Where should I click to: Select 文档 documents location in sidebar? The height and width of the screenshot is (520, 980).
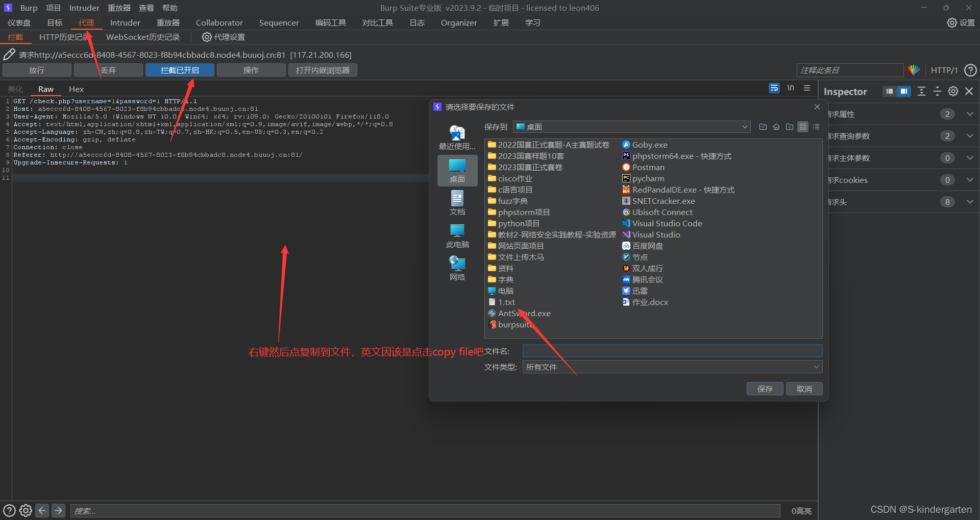click(457, 203)
